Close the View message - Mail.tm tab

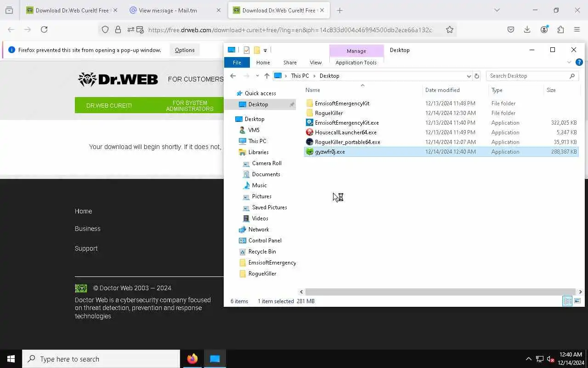219,10
